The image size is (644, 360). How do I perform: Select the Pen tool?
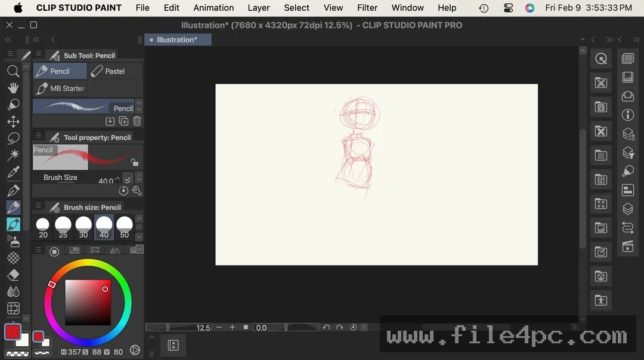pyautogui.click(x=13, y=190)
